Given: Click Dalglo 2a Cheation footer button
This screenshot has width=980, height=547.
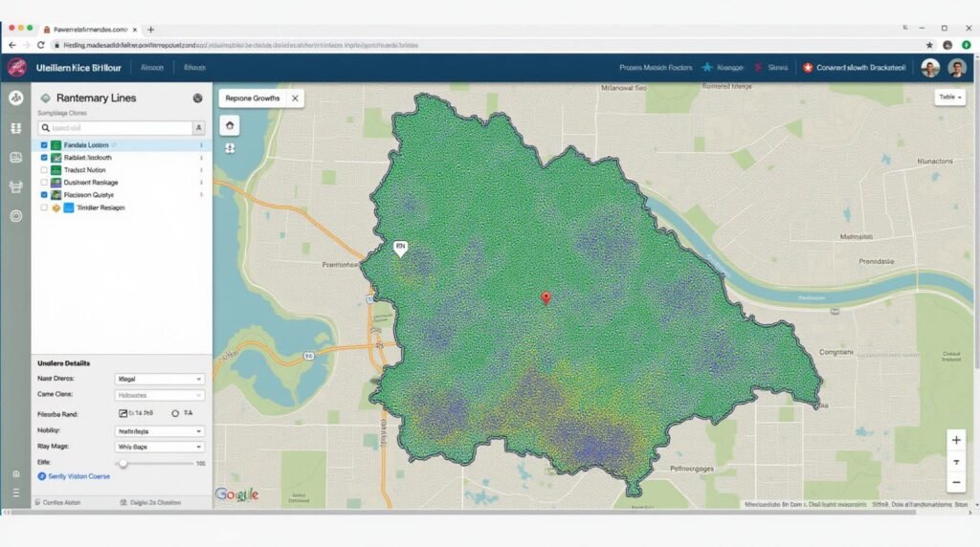Looking at the screenshot, I should tap(150, 502).
